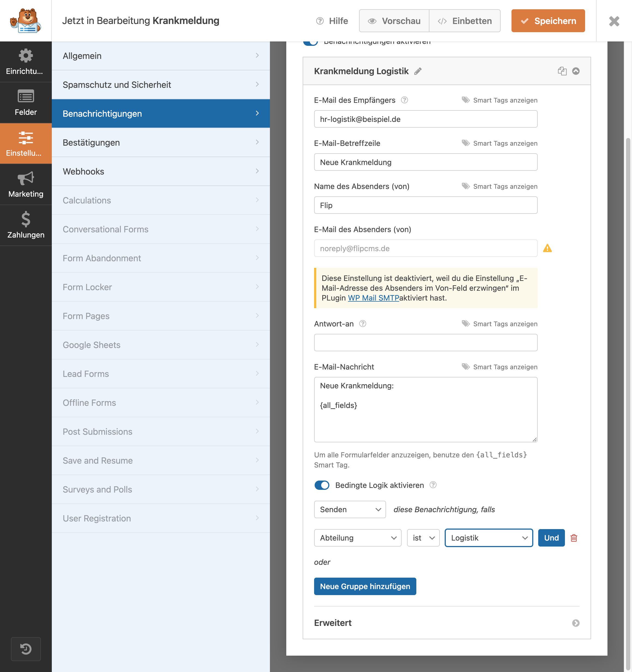Open the Save and Resume section
Image resolution: width=632 pixels, height=672 pixels.
pyautogui.click(x=161, y=460)
